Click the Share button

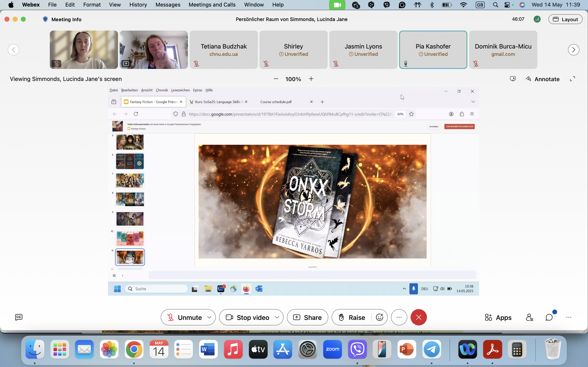click(x=307, y=317)
